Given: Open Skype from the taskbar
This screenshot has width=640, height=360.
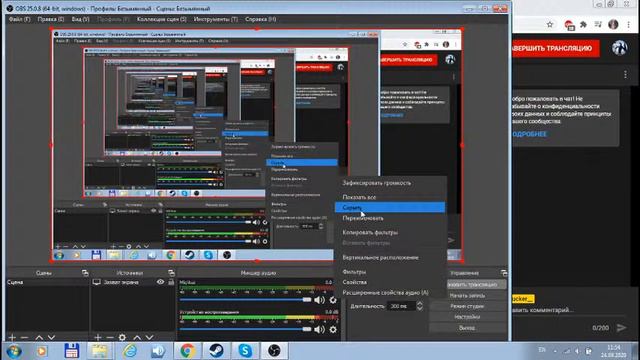Looking at the screenshot, I should pyautogui.click(x=245, y=351).
